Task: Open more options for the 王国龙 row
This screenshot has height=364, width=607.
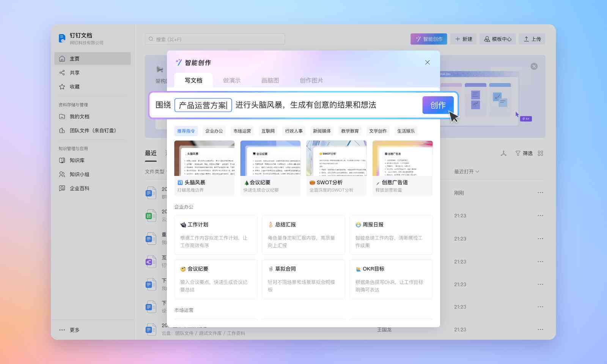Action: pyautogui.click(x=540, y=329)
